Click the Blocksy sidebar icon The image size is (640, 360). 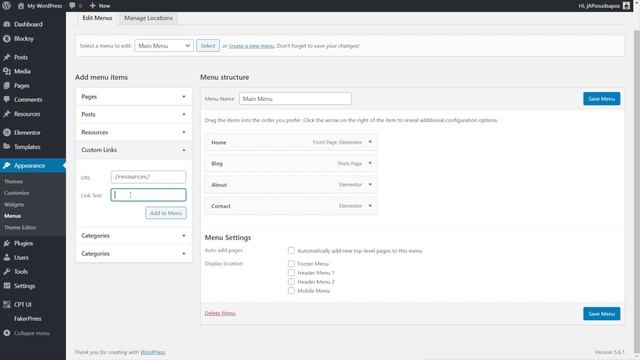point(7,39)
